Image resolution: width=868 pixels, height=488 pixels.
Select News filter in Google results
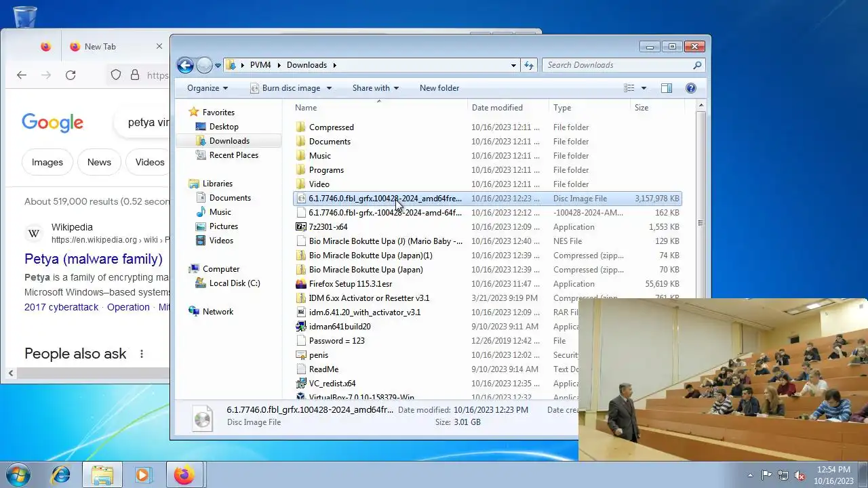point(99,162)
